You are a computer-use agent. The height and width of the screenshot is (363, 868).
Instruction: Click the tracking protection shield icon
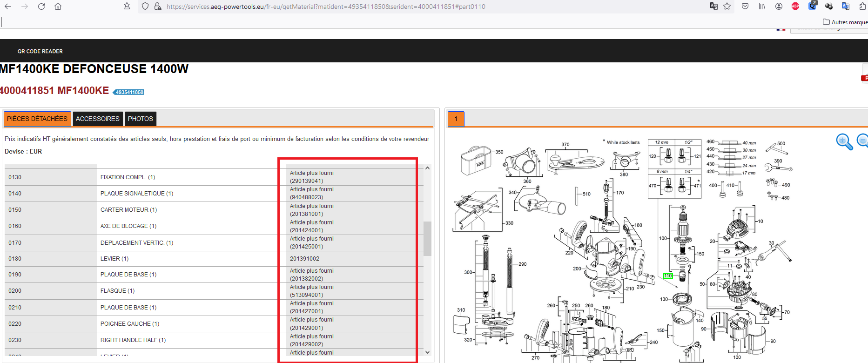(145, 7)
